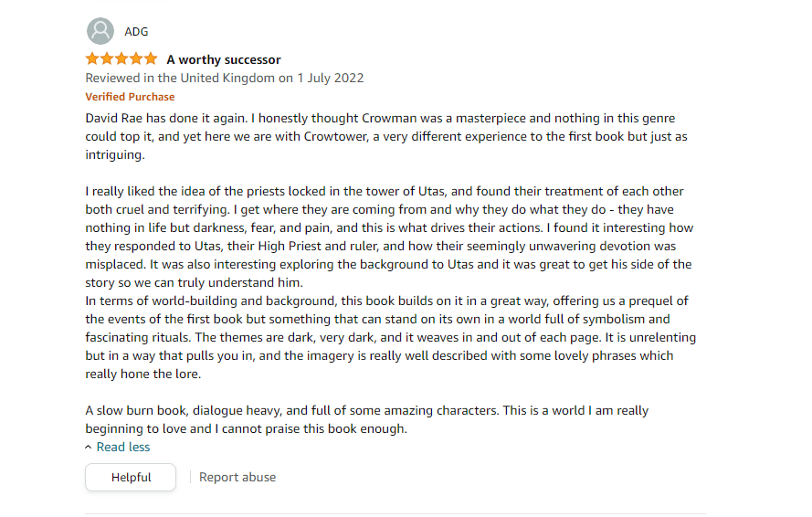
Task: Report abuse for this review
Action: [237, 477]
